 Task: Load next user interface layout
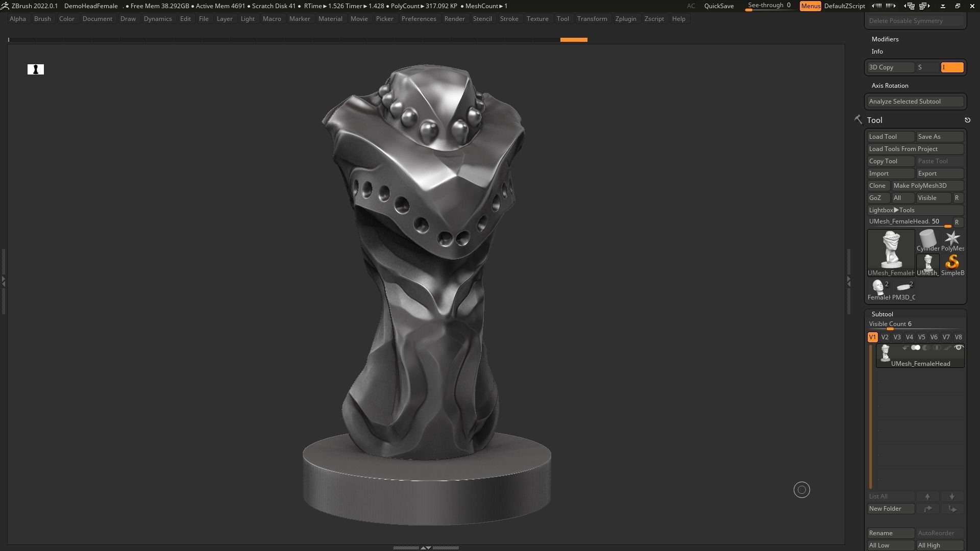925,6
